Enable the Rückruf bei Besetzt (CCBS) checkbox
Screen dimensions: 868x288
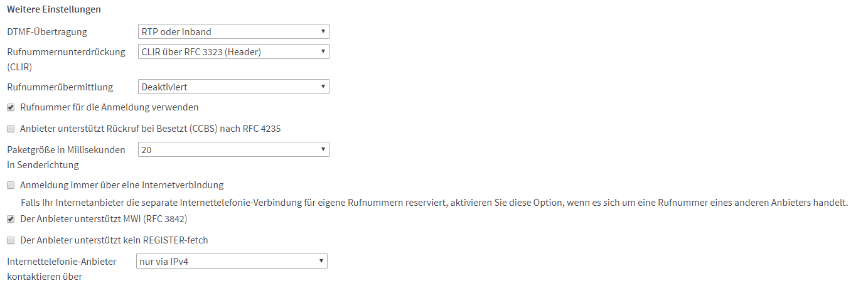point(11,129)
